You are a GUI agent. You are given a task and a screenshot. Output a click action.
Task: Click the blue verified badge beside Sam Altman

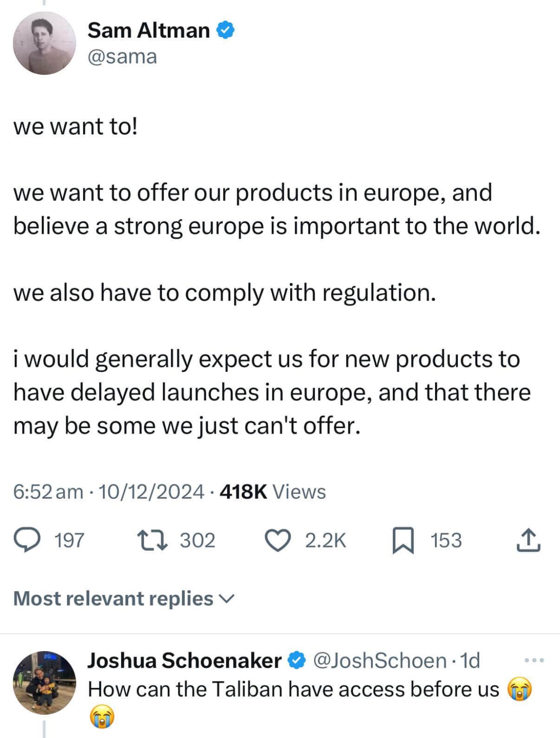[x=226, y=31]
